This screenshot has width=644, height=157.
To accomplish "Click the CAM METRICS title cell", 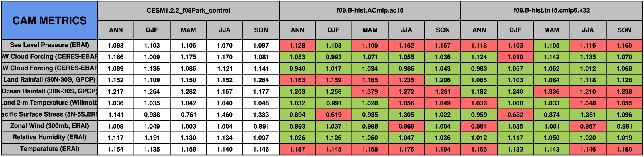I will point(49,21).
